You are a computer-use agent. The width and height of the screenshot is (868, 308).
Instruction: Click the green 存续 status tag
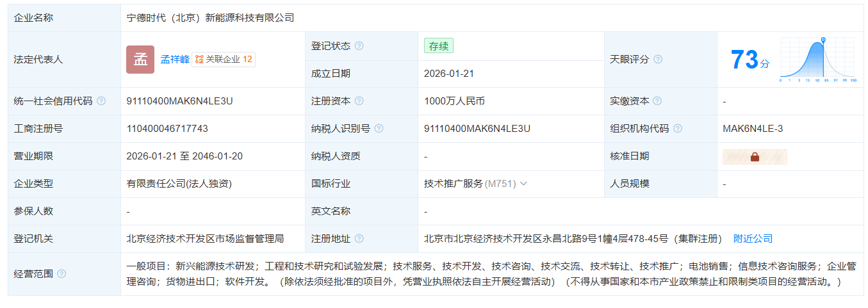439,46
